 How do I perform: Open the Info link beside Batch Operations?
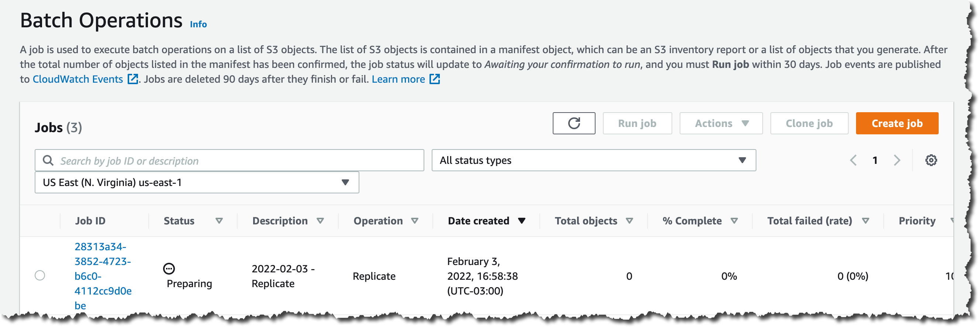(198, 24)
